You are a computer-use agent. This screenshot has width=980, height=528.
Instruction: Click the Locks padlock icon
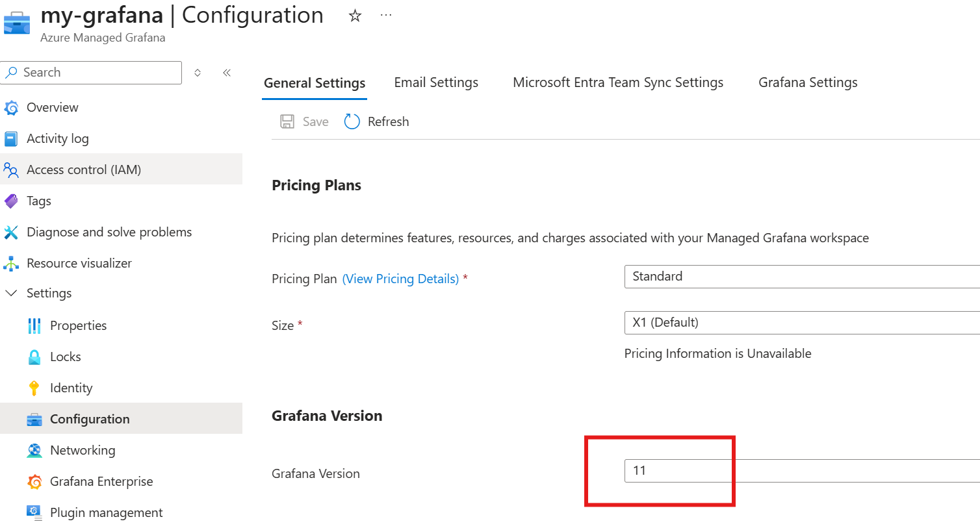click(34, 357)
